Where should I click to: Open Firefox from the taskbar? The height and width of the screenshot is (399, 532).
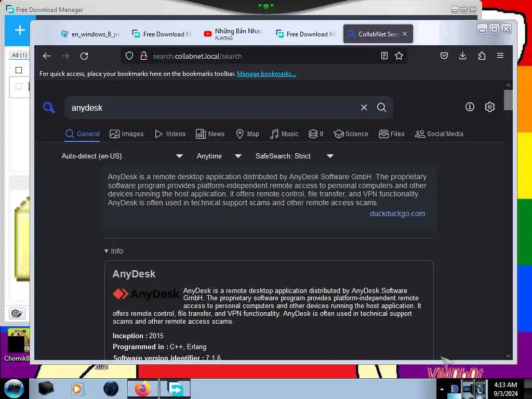(x=143, y=389)
